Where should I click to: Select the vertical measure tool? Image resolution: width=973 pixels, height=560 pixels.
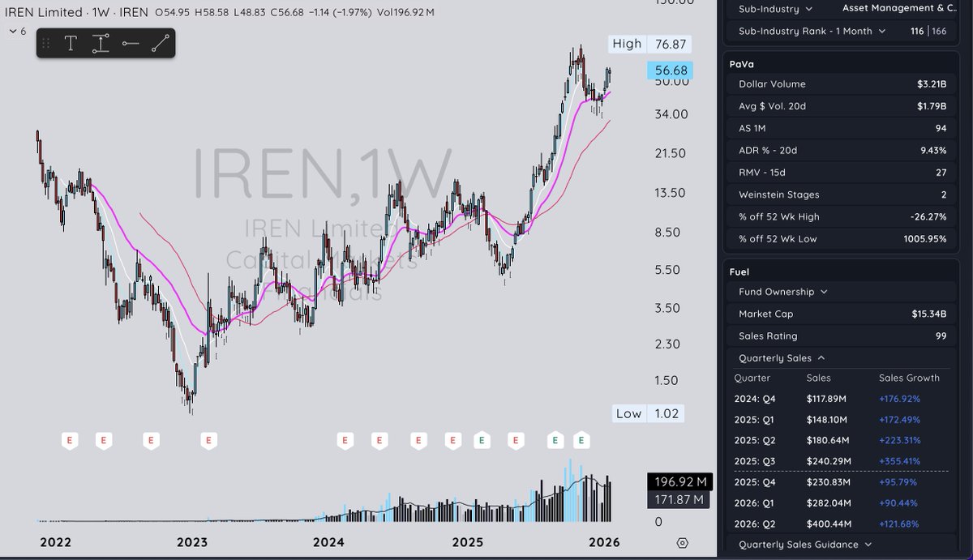click(x=101, y=43)
